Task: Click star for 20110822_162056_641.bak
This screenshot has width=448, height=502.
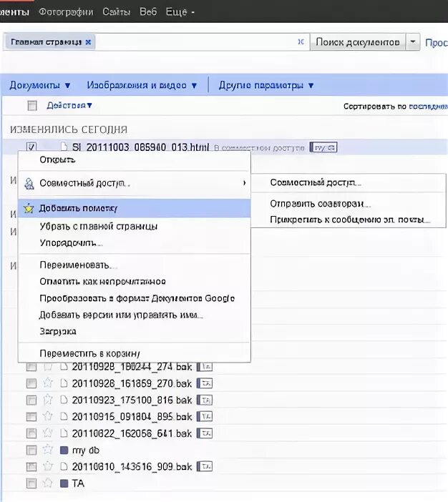Action: (x=48, y=433)
